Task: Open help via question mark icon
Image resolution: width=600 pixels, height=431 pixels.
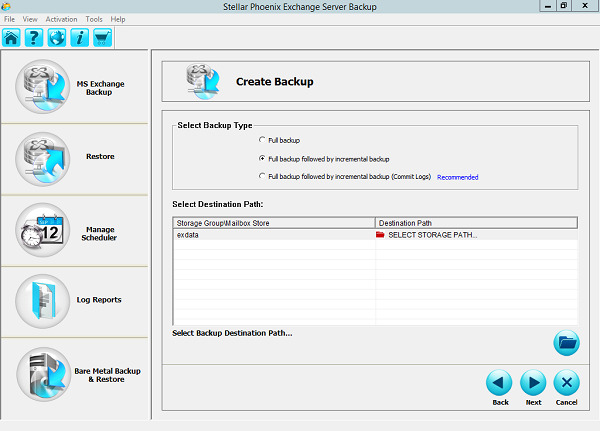Action: pyautogui.click(x=34, y=38)
